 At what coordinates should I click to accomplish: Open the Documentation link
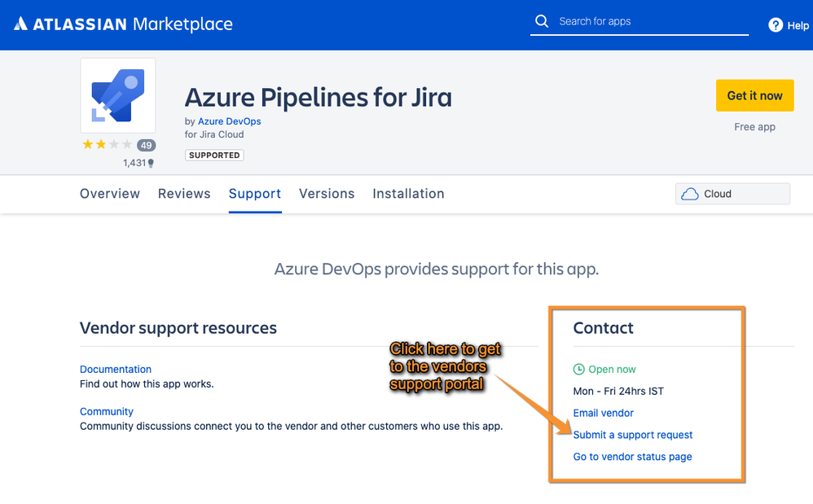[116, 369]
